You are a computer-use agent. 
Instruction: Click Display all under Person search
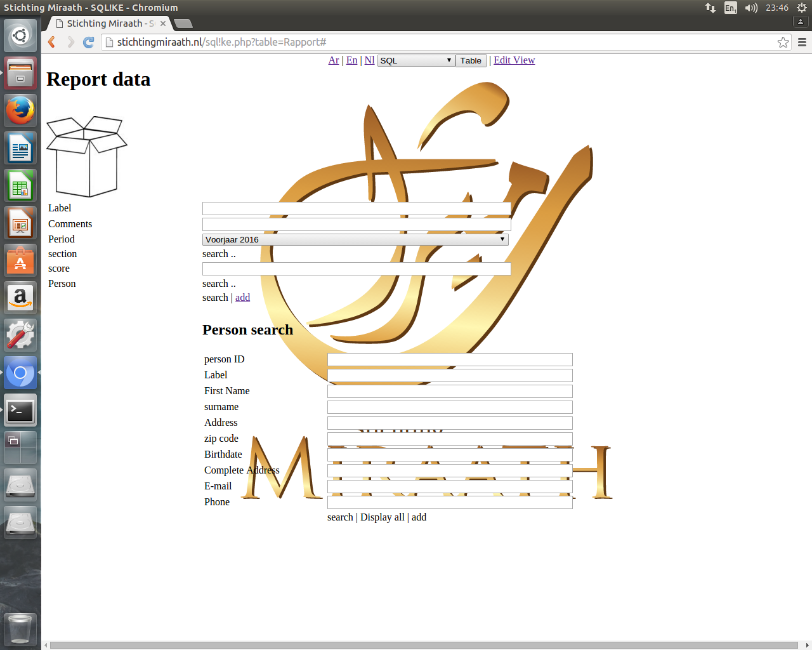tap(382, 517)
